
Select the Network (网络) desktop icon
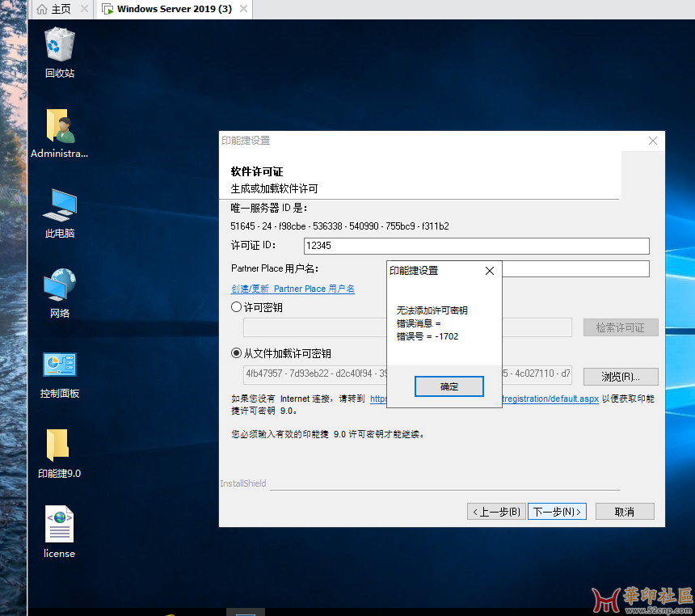click(x=59, y=293)
